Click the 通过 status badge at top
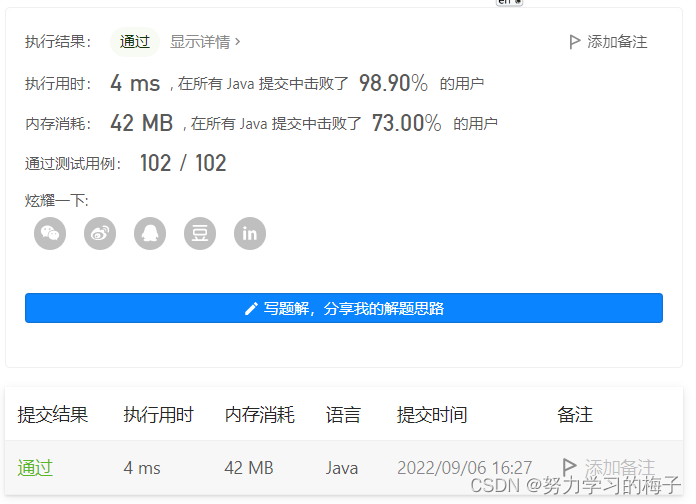Viewport: 696px width, 504px height. coord(134,42)
